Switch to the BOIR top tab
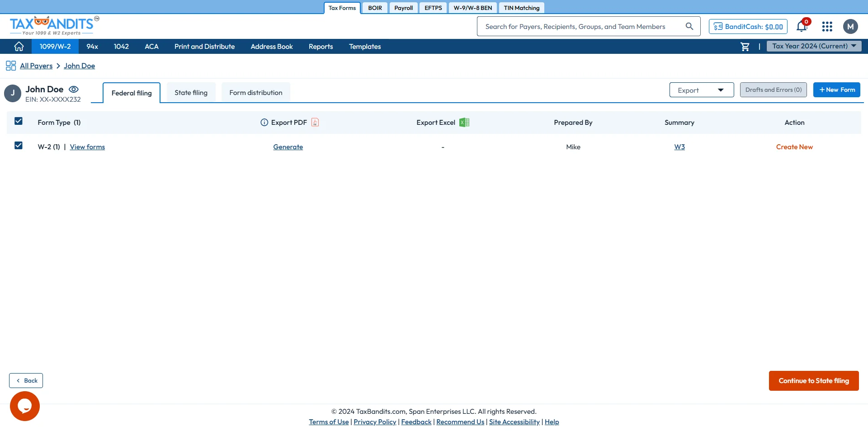The image size is (868, 431). (375, 8)
